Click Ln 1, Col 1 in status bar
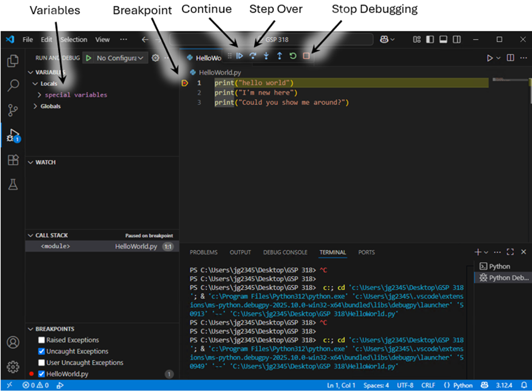Screen dimensions: 532x392 point(341,385)
